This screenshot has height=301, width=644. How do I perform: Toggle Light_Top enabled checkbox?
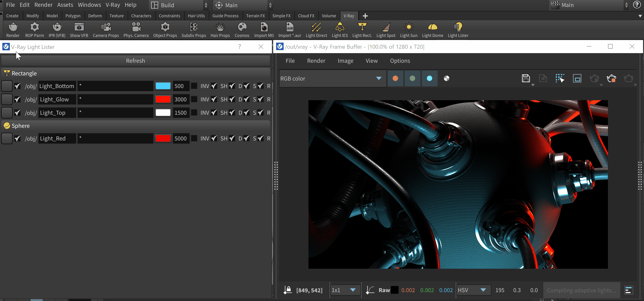[17, 113]
